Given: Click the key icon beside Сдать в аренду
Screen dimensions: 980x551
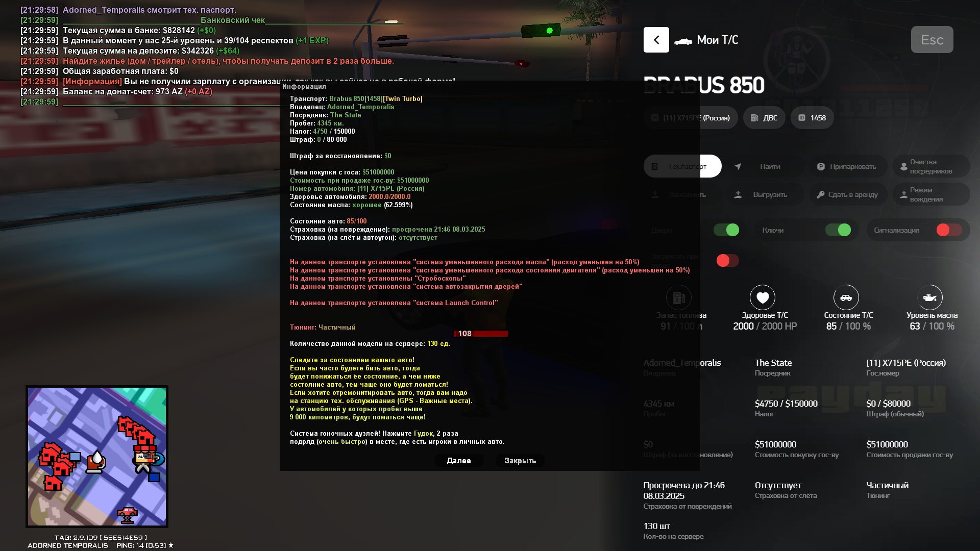Looking at the screenshot, I should (821, 194).
